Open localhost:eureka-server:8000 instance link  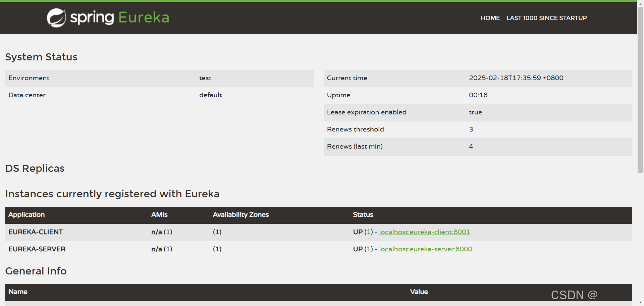tap(425, 249)
